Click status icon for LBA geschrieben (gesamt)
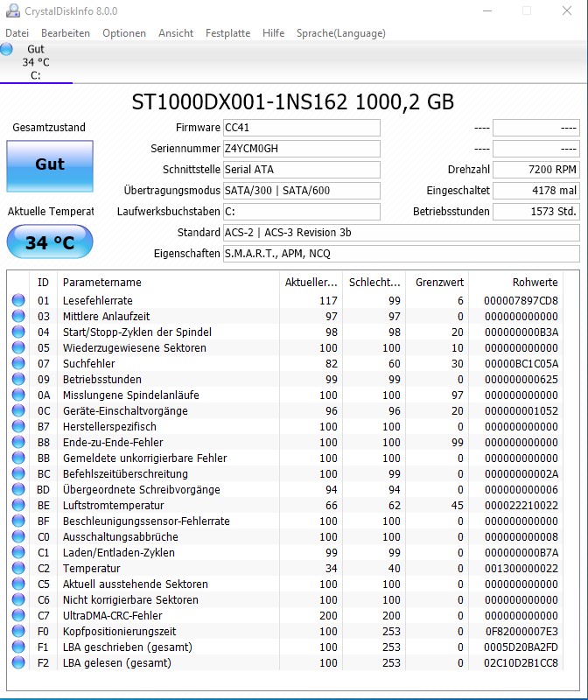The height and width of the screenshot is (700, 588). tap(18, 647)
